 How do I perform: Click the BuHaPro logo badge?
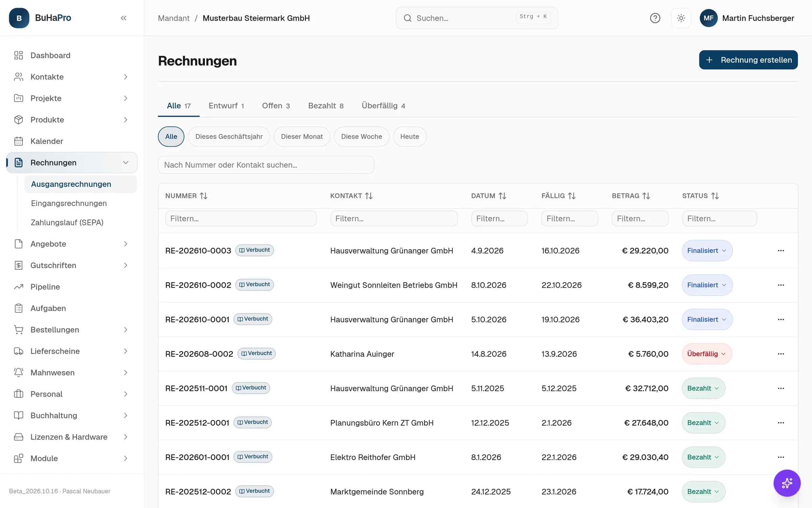19,18
